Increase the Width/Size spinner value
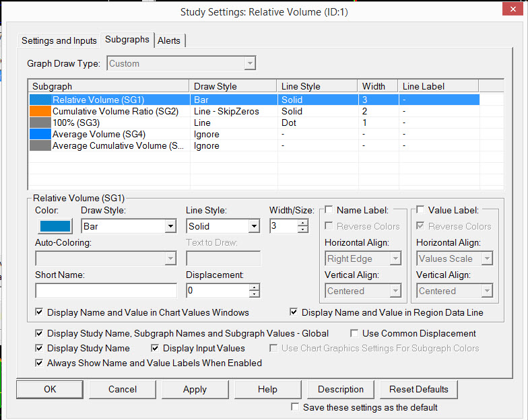 pos(303,223)
